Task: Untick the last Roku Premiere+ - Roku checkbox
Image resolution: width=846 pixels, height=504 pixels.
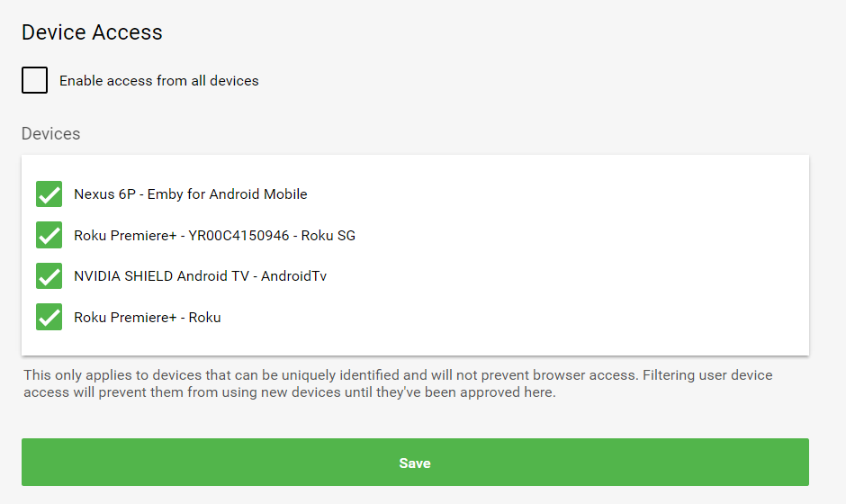Action: pos(49,317)
